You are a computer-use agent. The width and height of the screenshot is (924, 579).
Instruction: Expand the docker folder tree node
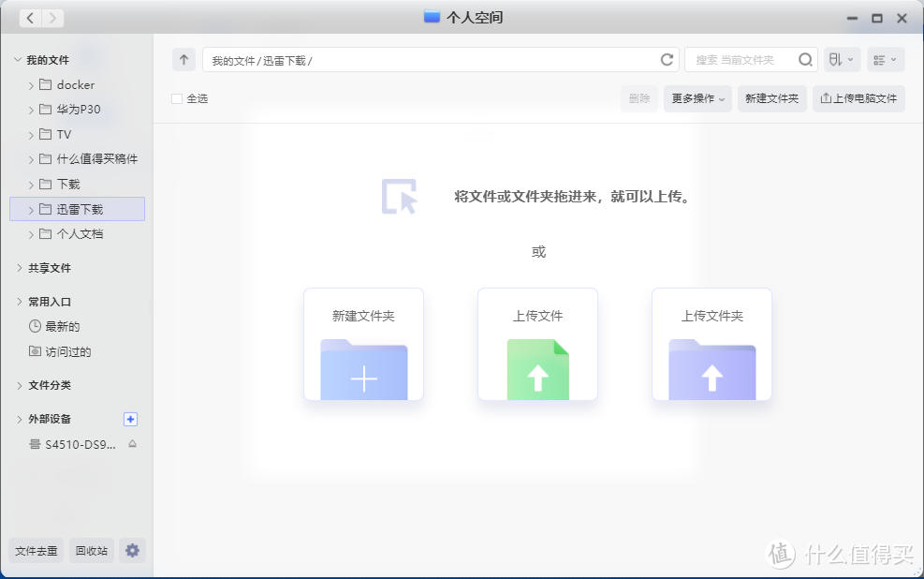pos(31,85)
